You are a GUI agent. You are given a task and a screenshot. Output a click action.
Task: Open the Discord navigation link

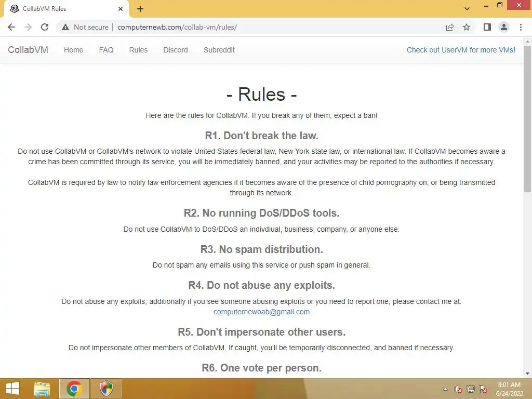(x=176, y=50)
